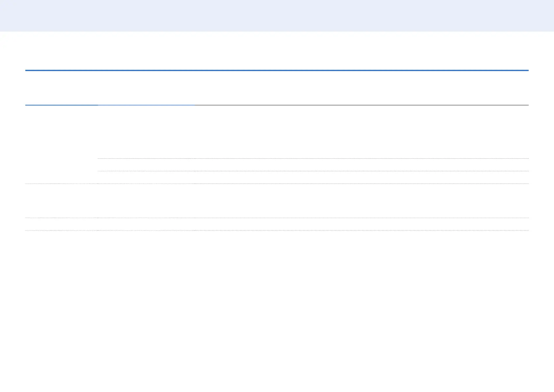Click the empty cell under the gray header line

click(361, 132)
